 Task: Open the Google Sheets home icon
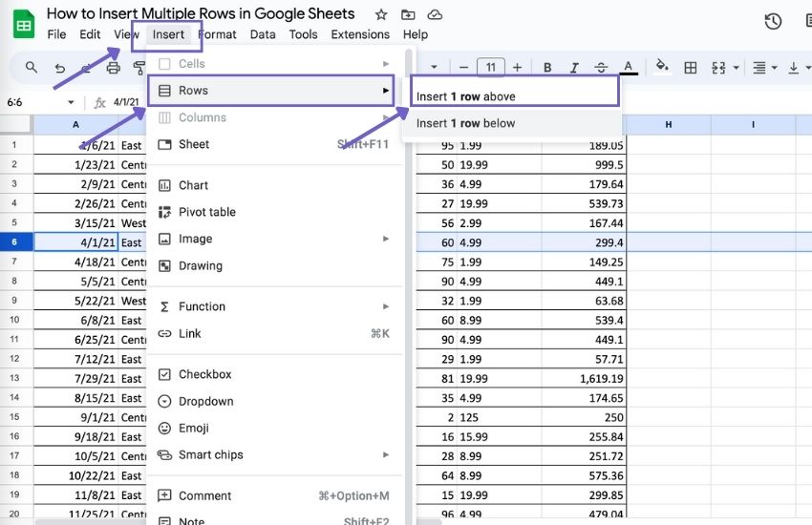(23, 25)
